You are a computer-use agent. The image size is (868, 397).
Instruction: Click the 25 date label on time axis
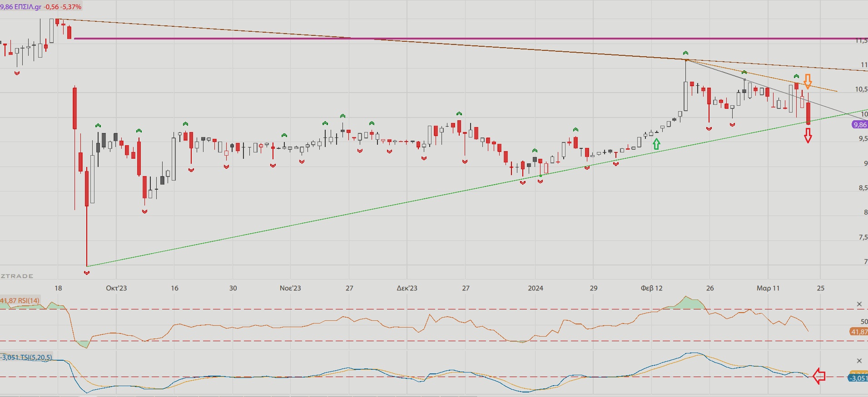[820, 288]
